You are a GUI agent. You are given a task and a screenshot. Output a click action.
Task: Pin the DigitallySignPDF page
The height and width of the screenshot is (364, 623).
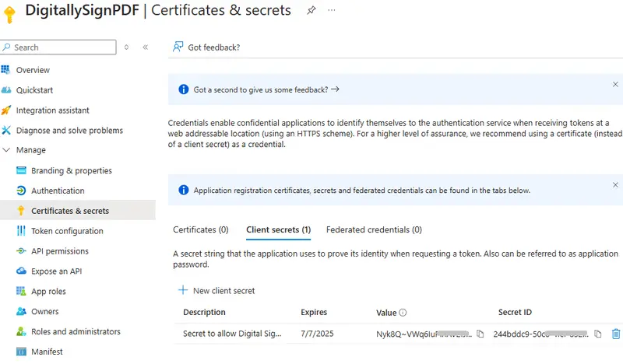click(x=311, y=10)
